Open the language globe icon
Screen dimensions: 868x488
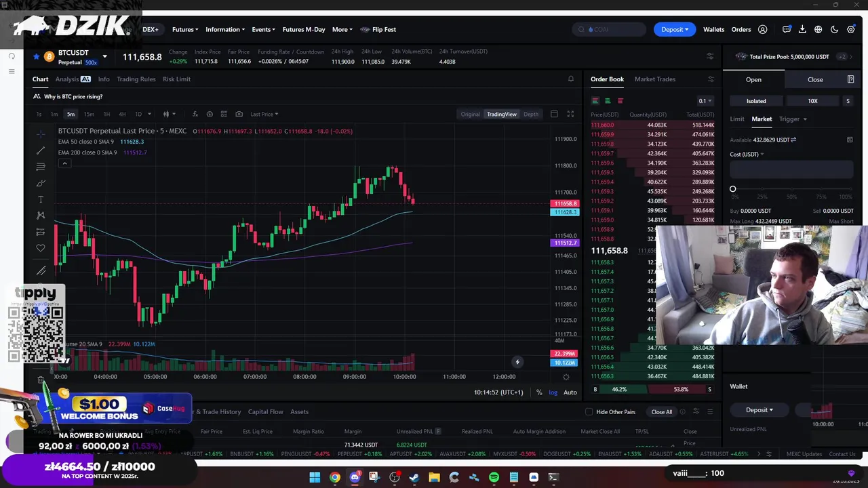click(x=818, y=30)
